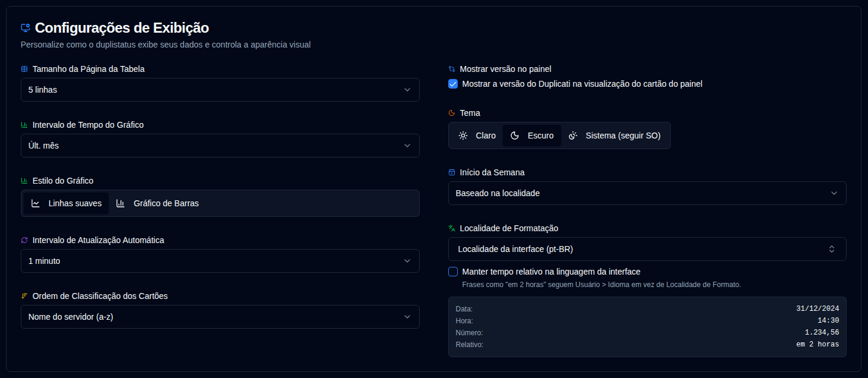Open the 5 linhas page size dropdown
This screenshot has width=868, height=378.
(220, 90)
